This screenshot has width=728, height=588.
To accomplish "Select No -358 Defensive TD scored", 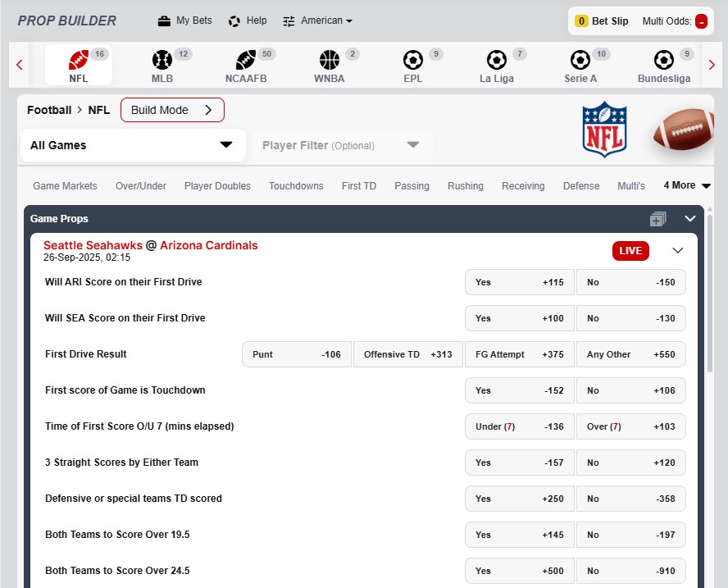I will click(631, 499).
